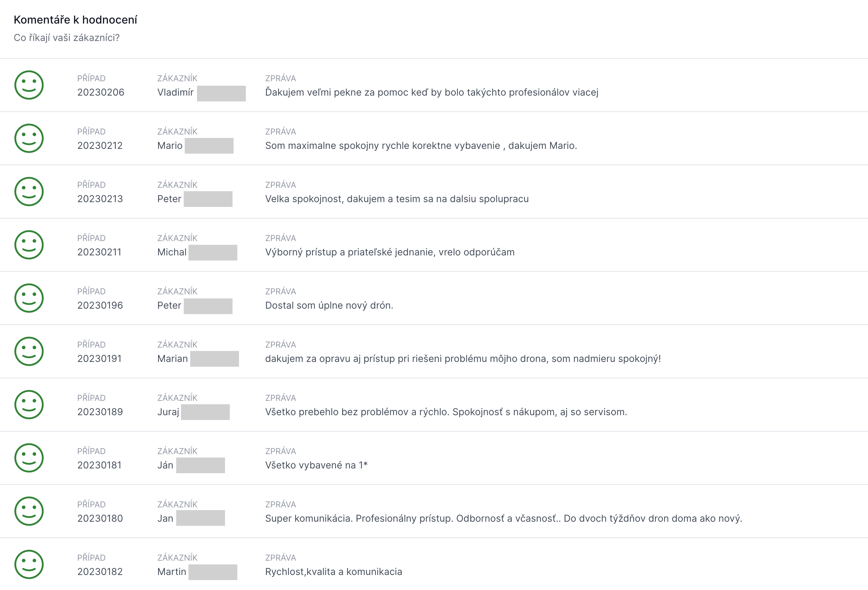
Task: Click the 'Komentáře k hodnocení' heading
Action: [x=75, y=20]
